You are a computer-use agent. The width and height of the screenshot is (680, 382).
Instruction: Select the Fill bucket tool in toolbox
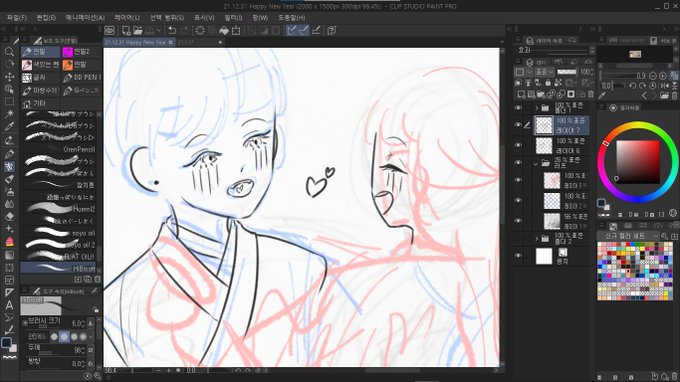(x=9, y=242)
